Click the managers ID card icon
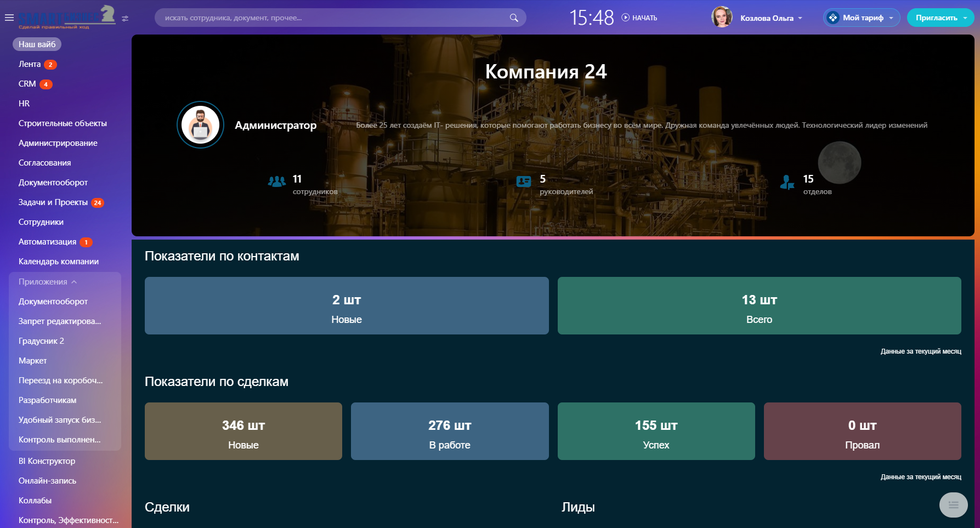Viewport: 980px width, 528px height. 524,181
